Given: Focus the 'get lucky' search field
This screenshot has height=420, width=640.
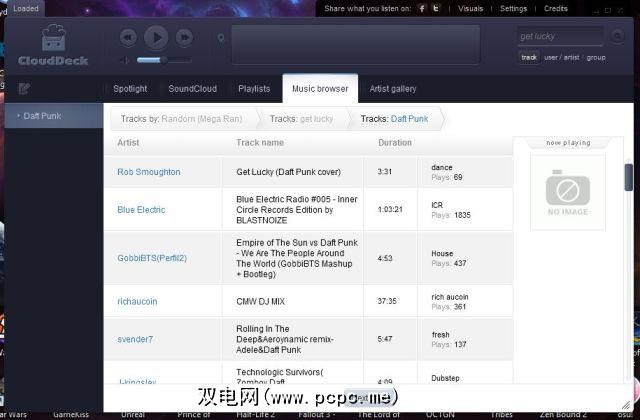Looking at the screenshot, I should pos(560,36).
